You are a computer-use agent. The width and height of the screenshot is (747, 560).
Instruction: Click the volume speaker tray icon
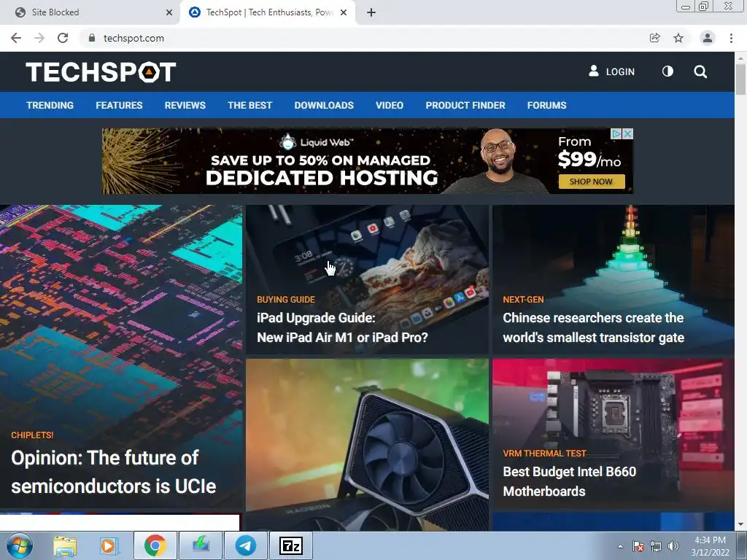[673, 546]
